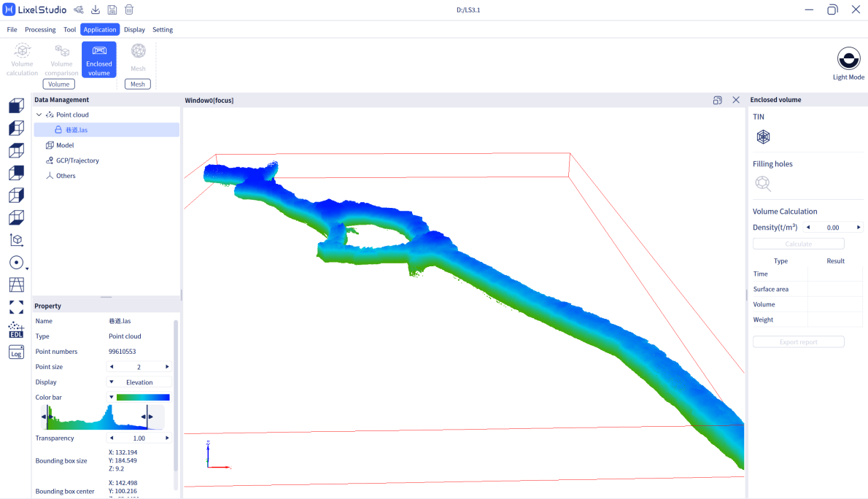Open the Log panel icon

16,352
